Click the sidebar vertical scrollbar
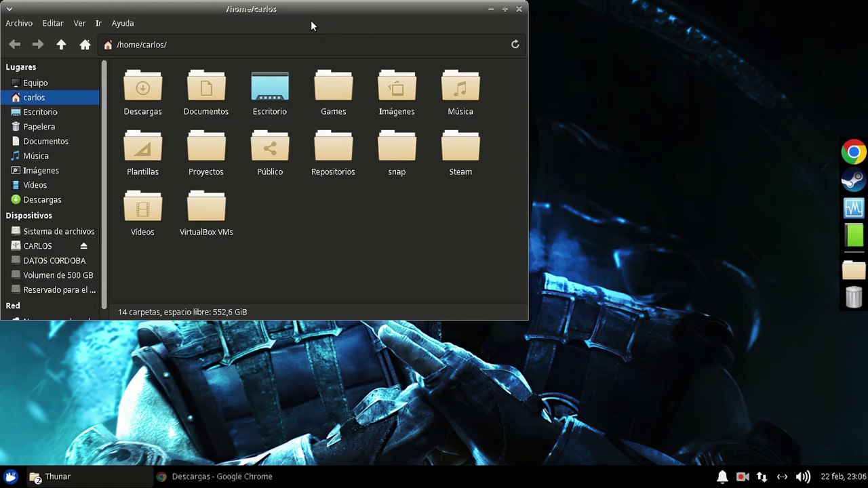Viewport: 868px width, 488px height. click(x=104, y=184)
